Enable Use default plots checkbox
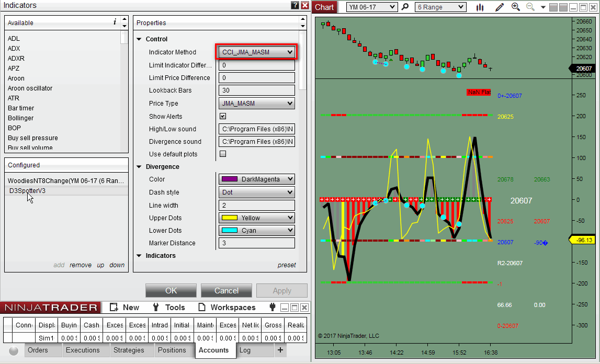The image size is (600, 364). [x=223, y=154]
